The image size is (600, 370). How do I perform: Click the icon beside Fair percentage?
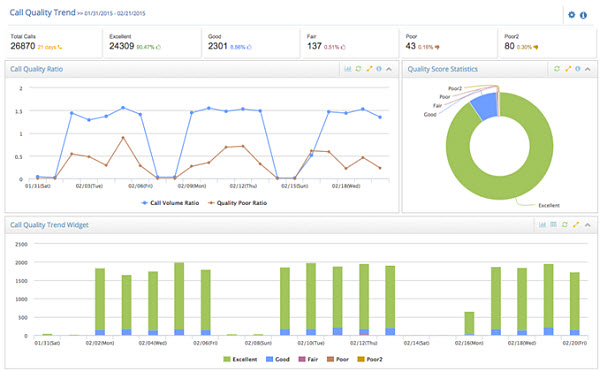pos(343,47)
